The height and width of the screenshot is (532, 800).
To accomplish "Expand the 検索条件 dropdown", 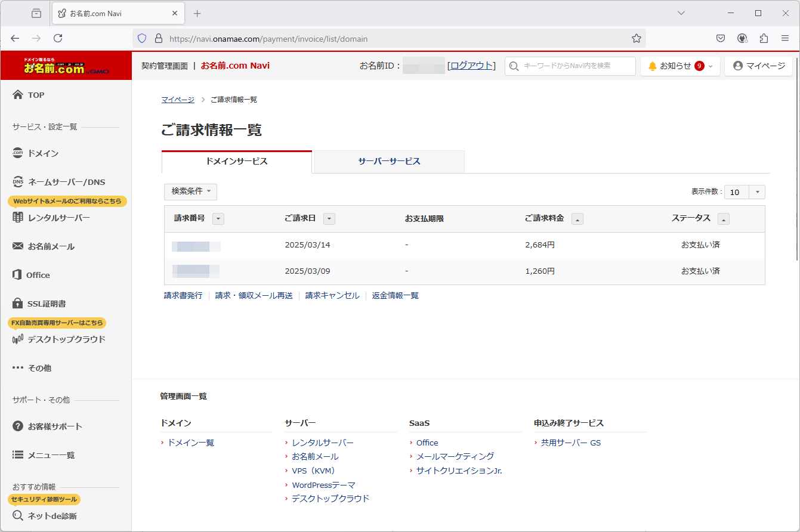I will [x=190, y=191].
